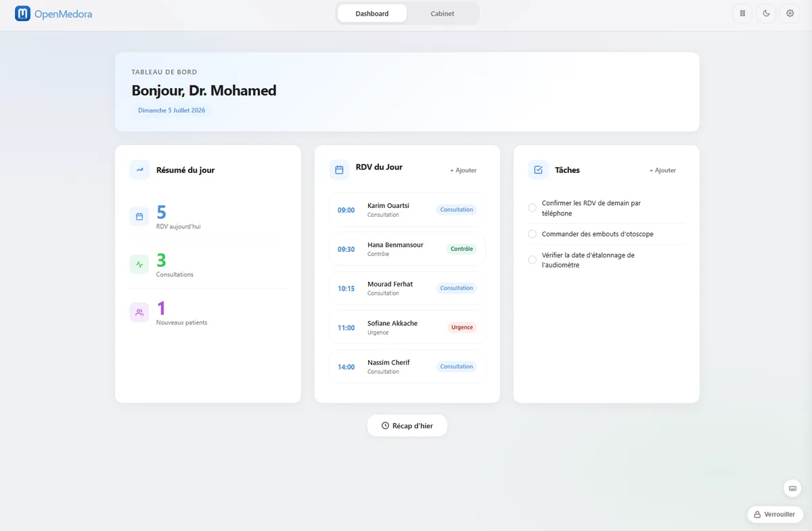Click the 14:00 time label
The width and height of the screenshot is (812, 531).
tap(346, 367)
